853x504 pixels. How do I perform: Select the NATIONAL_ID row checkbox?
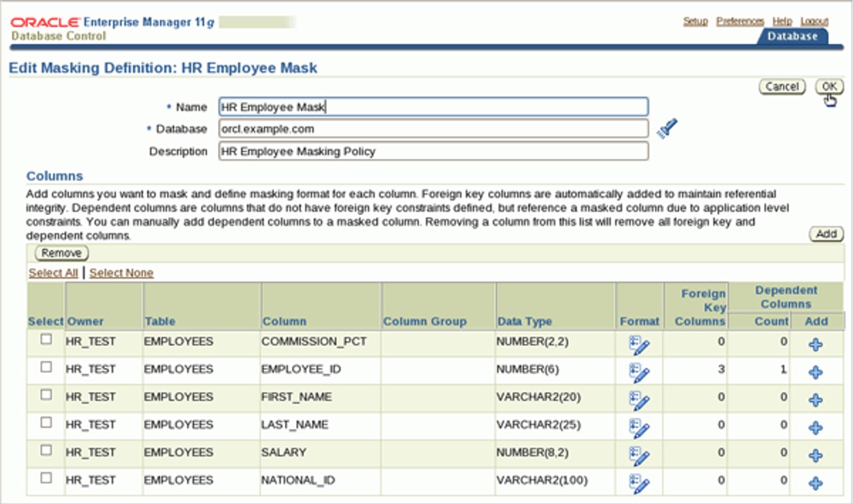pyautogui.click(x=46, y=477)
